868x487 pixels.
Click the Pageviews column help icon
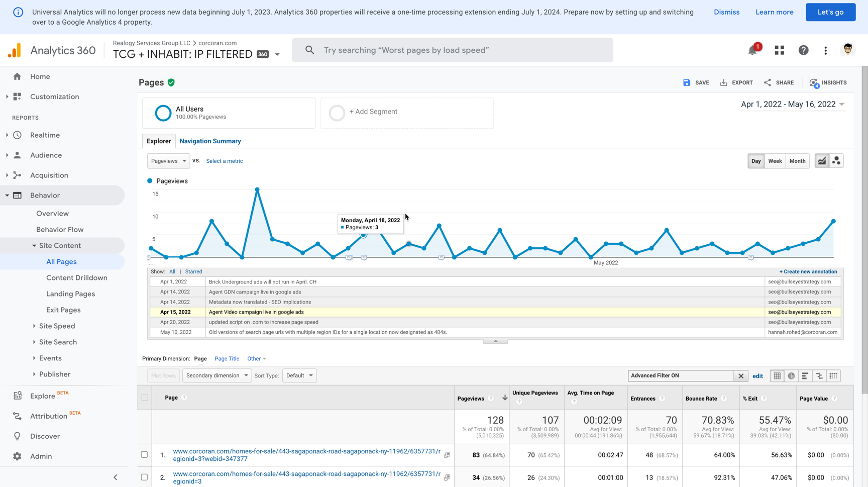tap(491, 399)
